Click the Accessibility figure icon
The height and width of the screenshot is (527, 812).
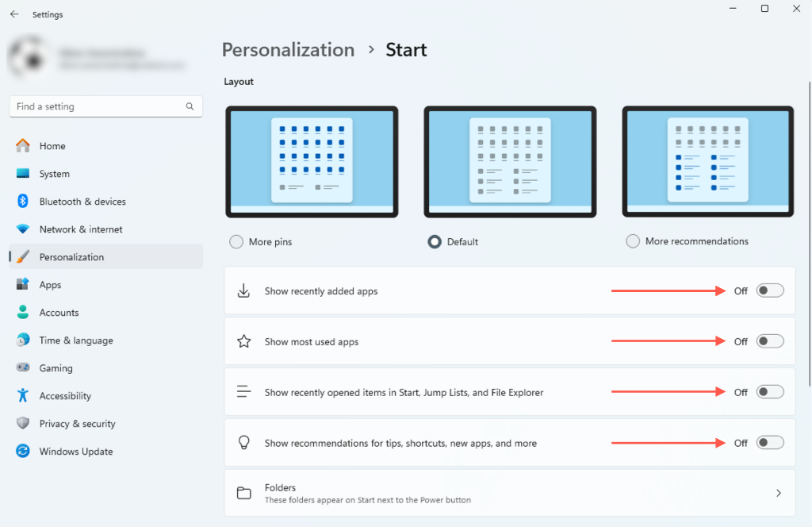pos(23,396)
